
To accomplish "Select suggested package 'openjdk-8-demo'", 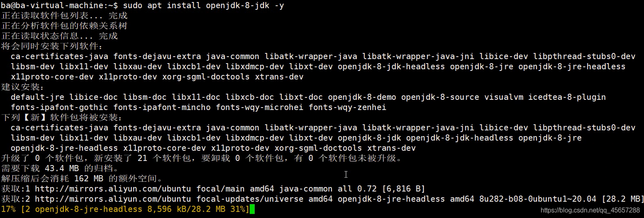I will pyautogui.click(x=362, y=97).
